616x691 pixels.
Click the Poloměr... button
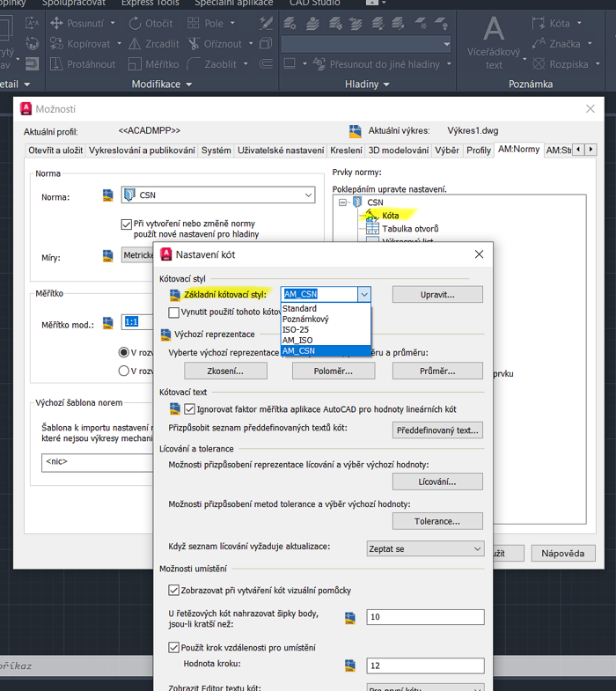[334, 371]
